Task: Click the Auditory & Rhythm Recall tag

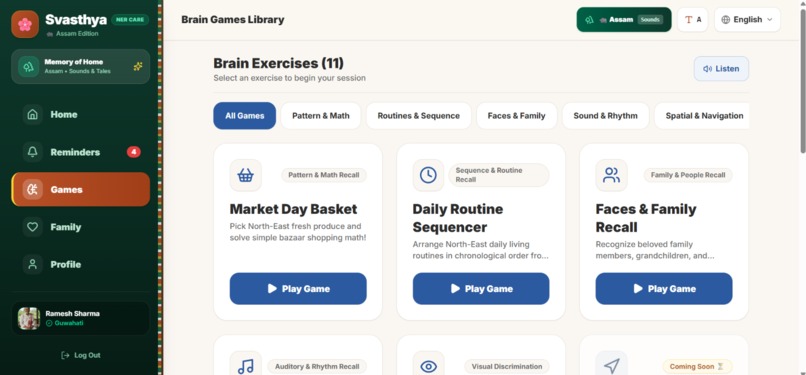Action: [317, 367]
